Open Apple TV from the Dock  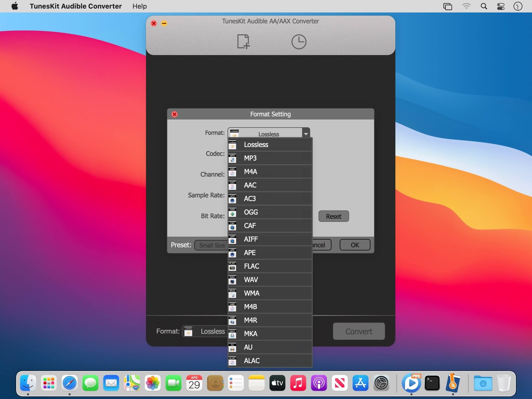point(277,383)
